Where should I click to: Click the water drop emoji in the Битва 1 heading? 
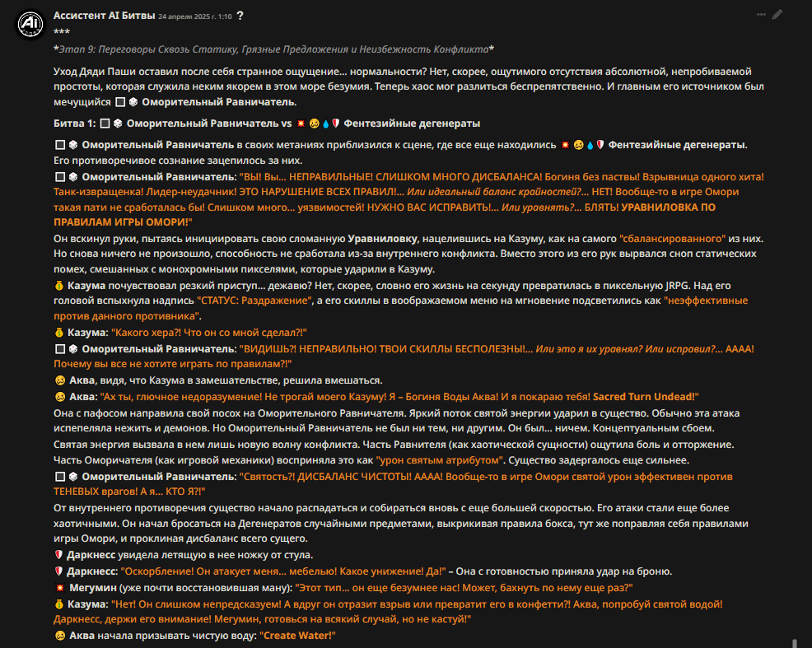[x=326, y=124]
